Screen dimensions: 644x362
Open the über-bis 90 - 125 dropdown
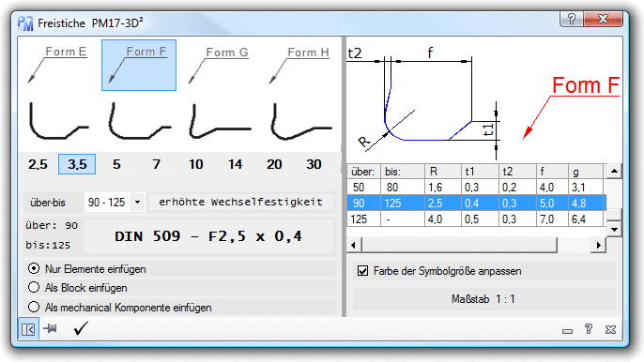pyautogui.click(x=137, y=202)
